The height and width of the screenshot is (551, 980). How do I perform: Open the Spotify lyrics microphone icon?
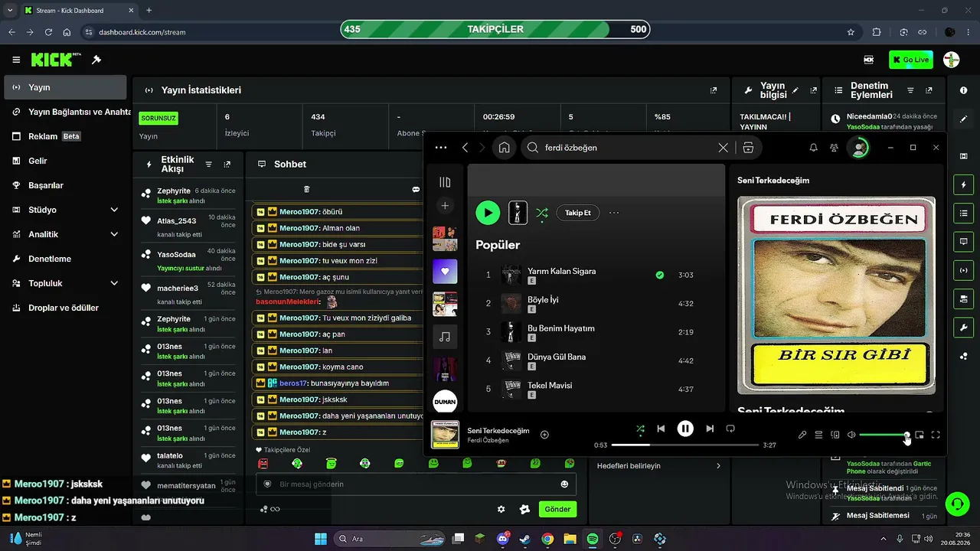pos(802,435)
